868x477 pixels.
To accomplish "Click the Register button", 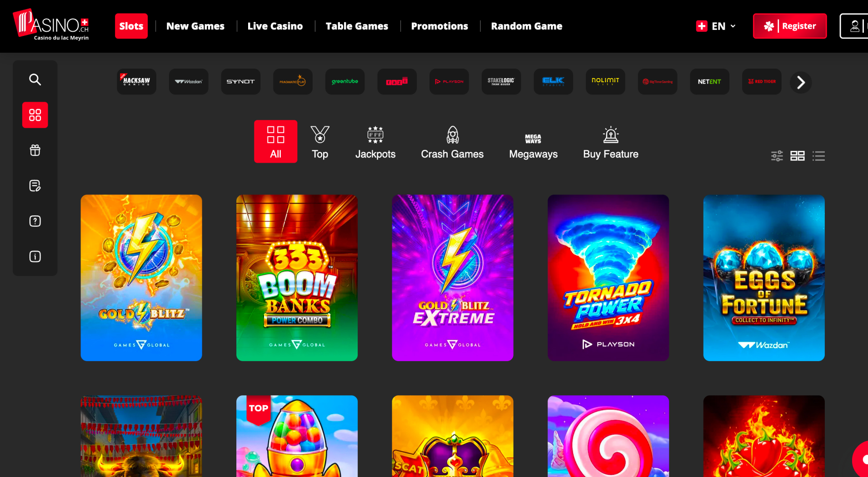I will point(790,26).
